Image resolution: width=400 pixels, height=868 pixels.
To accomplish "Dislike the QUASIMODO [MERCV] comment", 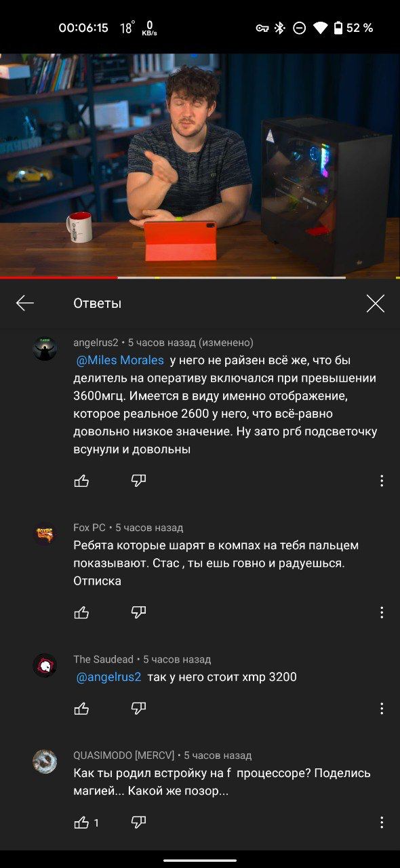I will click(x=138, y=823).
